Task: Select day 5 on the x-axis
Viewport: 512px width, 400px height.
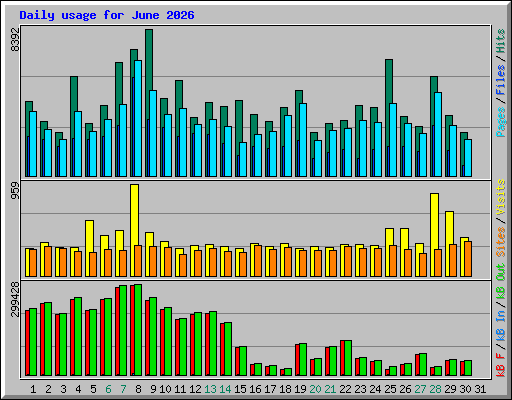Action: [x=93, y=389]
